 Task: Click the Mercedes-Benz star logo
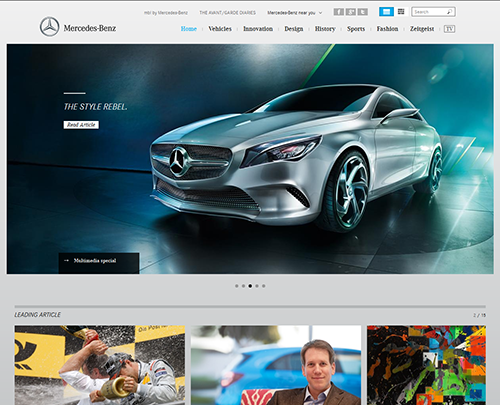click(50, 27)
